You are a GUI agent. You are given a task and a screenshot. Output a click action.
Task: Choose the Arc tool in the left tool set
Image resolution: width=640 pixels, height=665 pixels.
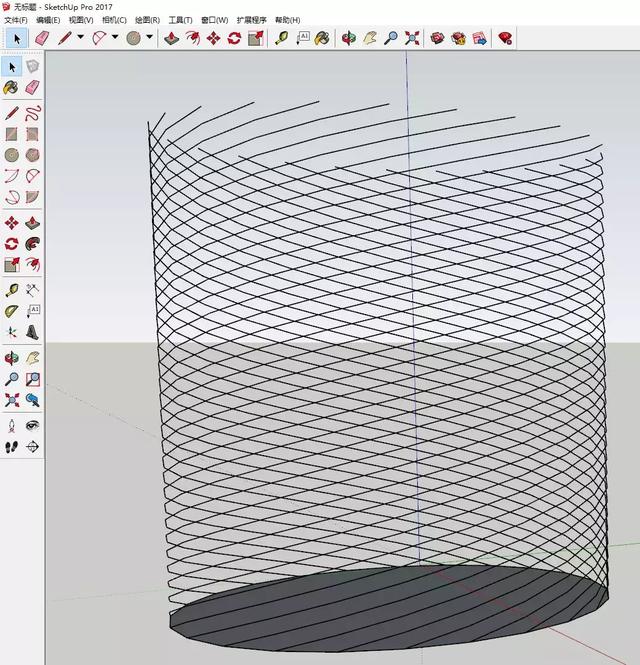pyautogui.click(x=11, y=176)
